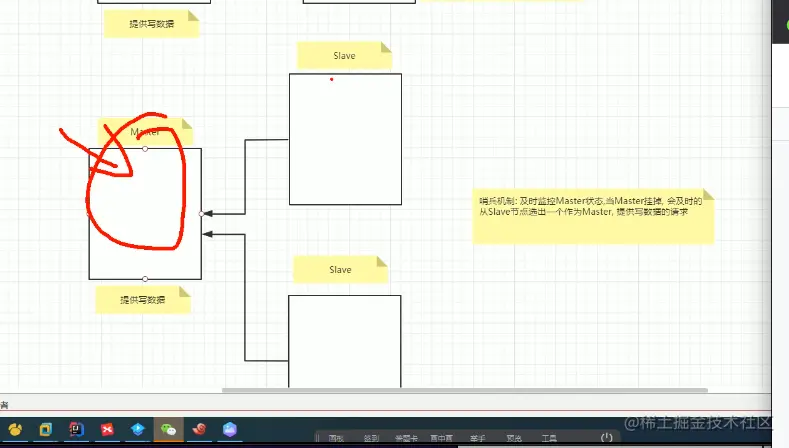Open 工具 in the bottom class toolbar
Image resolution: width=789 pixels, height=448 pixels.
click(549, 438)
